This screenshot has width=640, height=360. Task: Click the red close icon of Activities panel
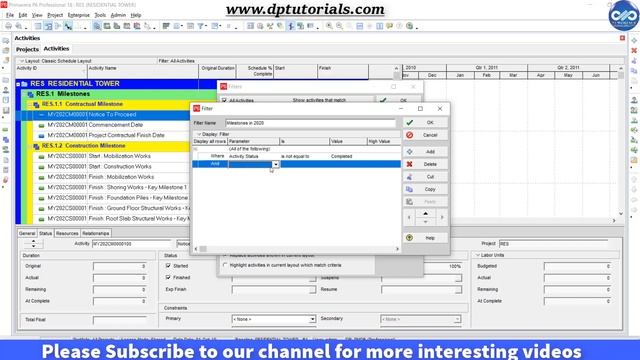[622, 38]
